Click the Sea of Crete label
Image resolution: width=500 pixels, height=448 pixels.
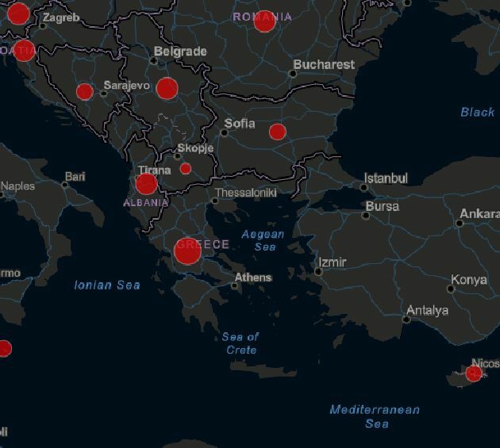pos(240,343)
